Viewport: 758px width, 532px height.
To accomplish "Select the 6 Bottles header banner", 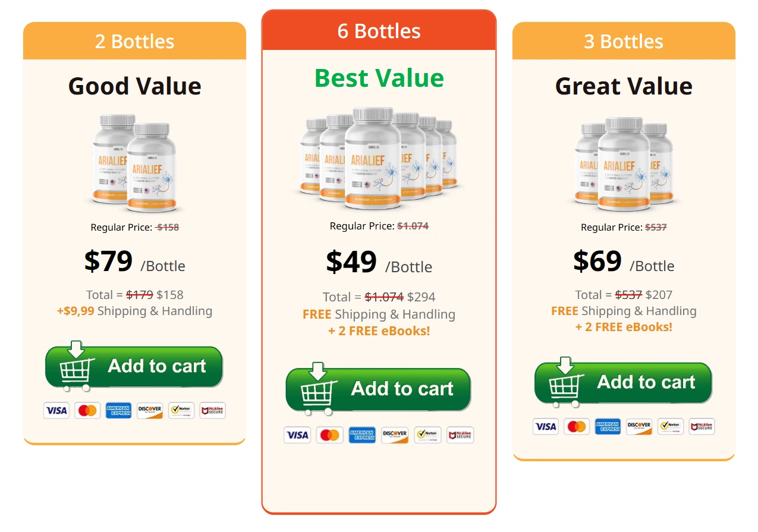I will point(379,31).
